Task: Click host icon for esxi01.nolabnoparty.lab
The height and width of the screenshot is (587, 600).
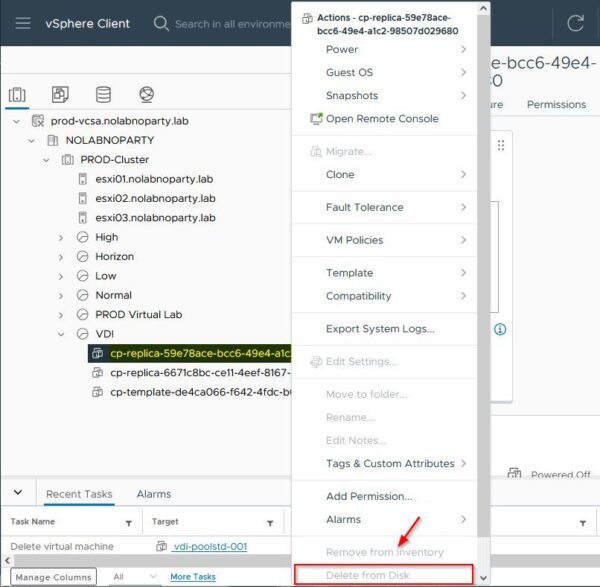Action: (83, 179)
